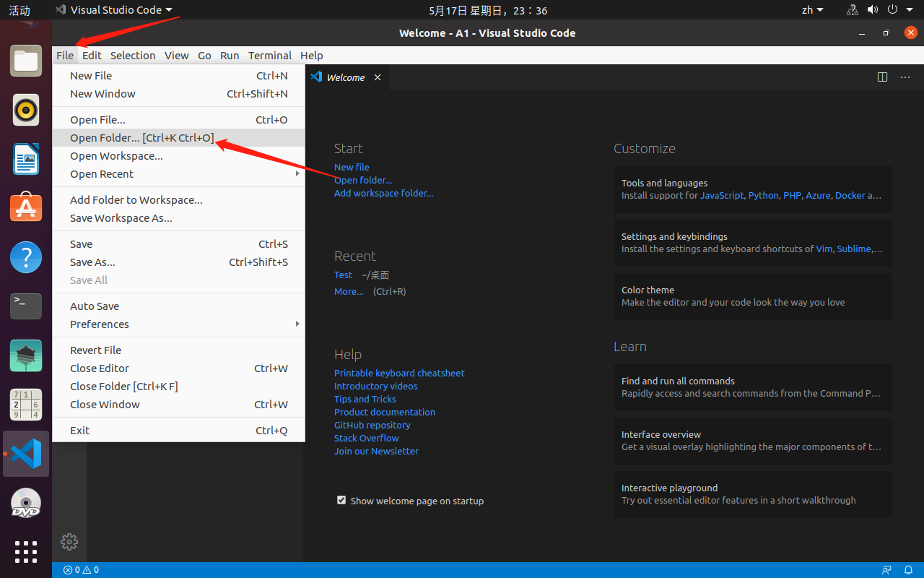
Task: Choose Close Editor menu item
Action: (x=179, y=368)
